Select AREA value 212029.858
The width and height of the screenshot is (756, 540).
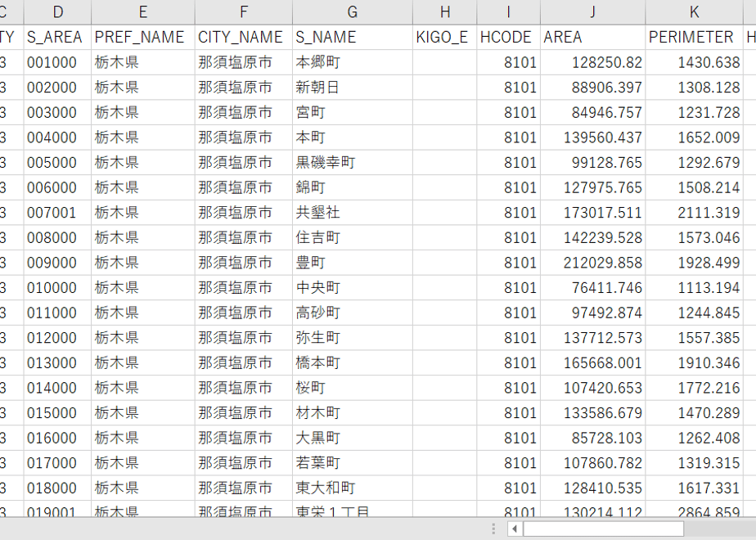coord(592,263)
